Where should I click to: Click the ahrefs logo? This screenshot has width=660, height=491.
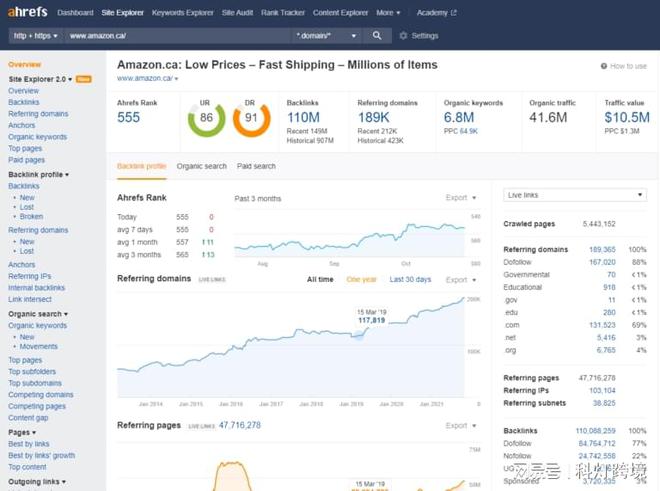pos(27,13)
